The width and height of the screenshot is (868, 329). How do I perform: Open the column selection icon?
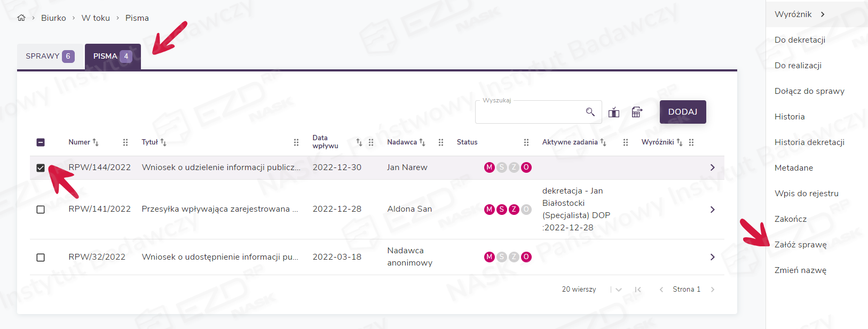[614, 112]
